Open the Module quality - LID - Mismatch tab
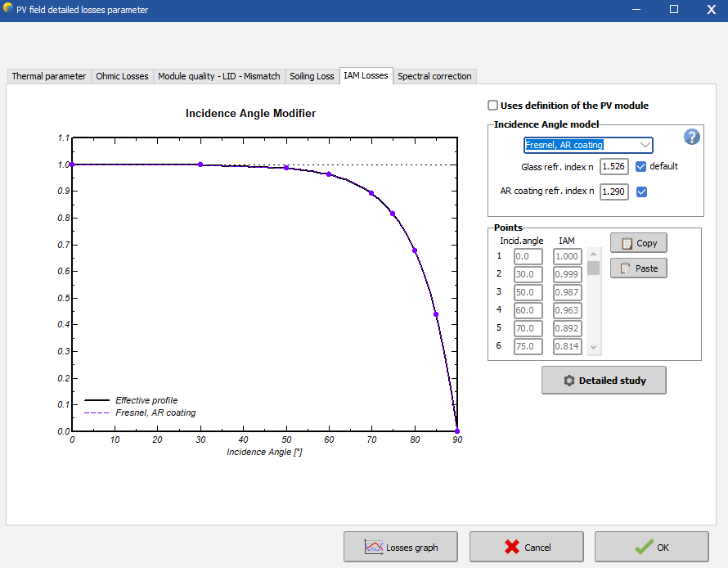Viewport: 728px width, 568px height. [219, 76]
